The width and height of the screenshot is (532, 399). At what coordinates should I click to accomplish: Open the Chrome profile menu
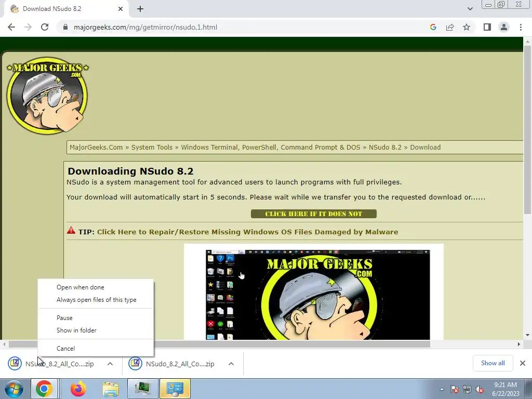tap(504, 27)
